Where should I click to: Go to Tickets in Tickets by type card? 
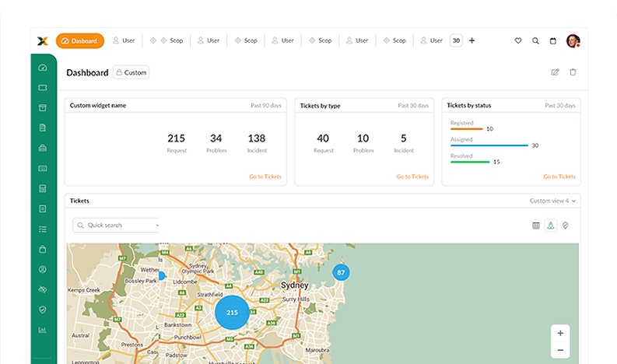click(x=412, y=177)
